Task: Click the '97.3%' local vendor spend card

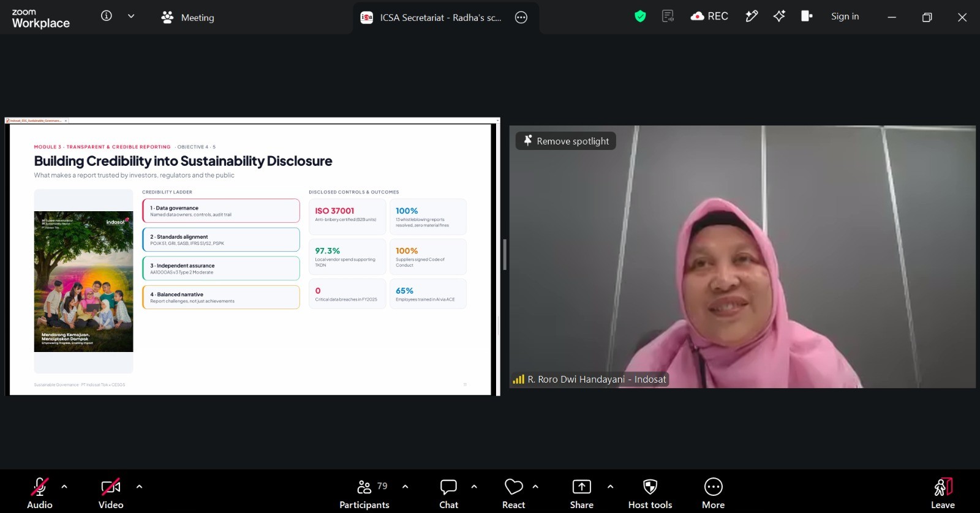Action: click(x=347, y=256)
